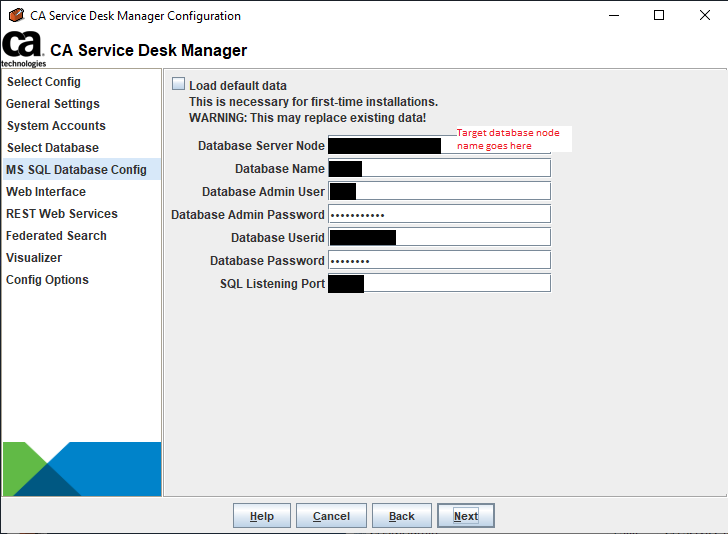Focus the Database Admin Password field

(x=439, y=214)
